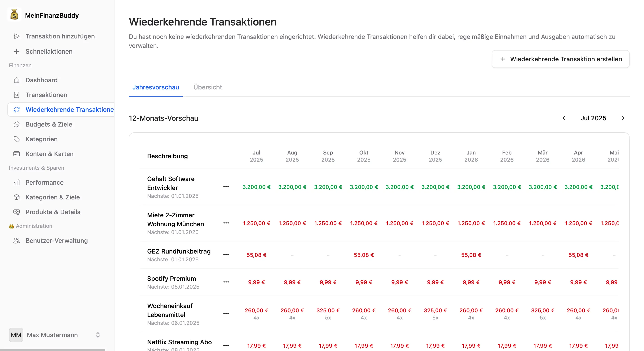Click the plus icon next to Schnellaktionen
This screenshot has width=644, height=351.
(17, 51)
